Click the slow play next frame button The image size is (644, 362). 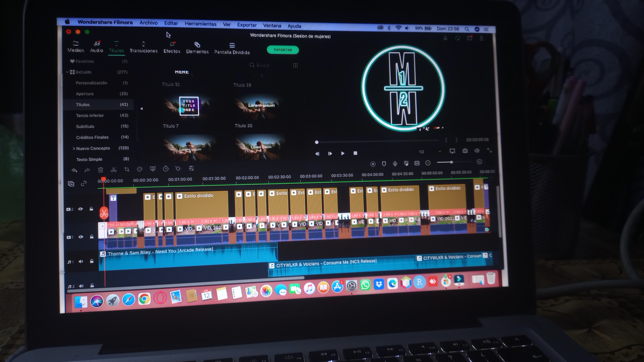click(x=330, y=153)
